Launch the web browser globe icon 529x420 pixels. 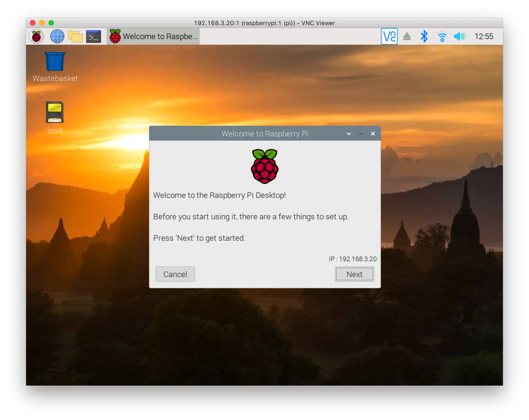(x=57, y=37)
